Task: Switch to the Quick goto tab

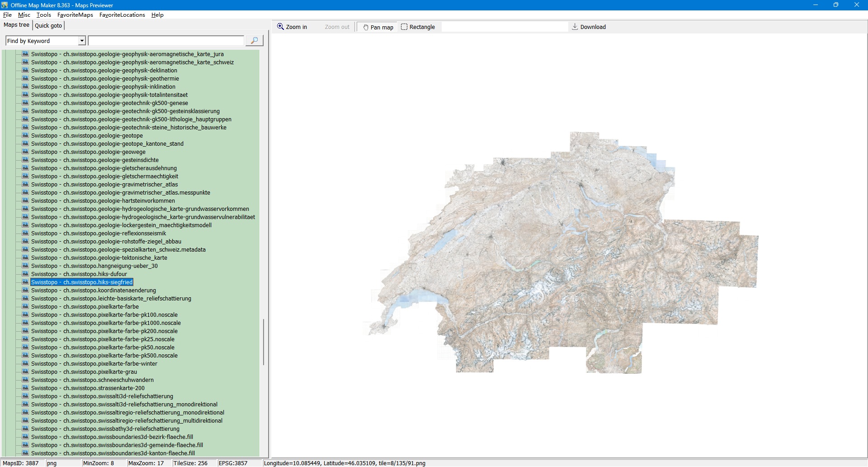Action: 48,25
